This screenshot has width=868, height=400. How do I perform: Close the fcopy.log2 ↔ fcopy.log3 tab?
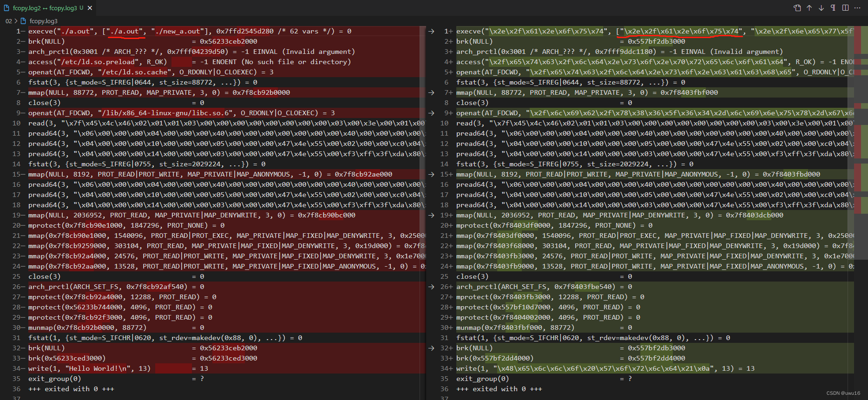(x=90, y=8)
